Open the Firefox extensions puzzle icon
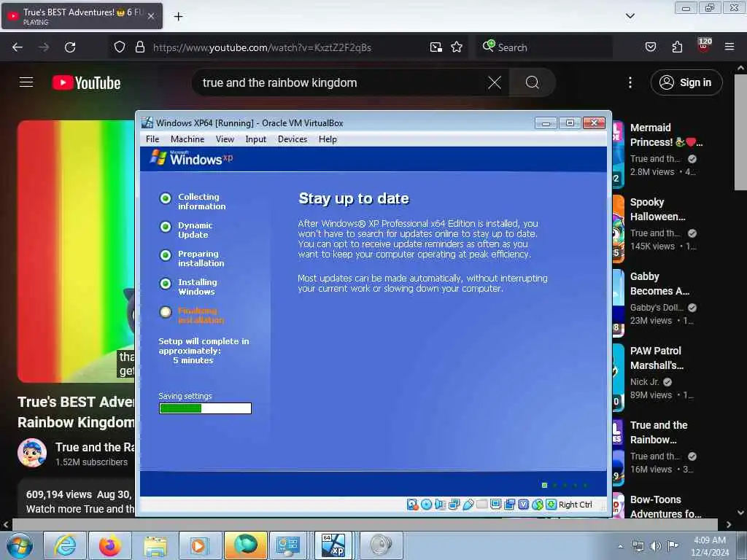Image resolution: width=747 pixels, height=560 pixels. coord(677,47)
